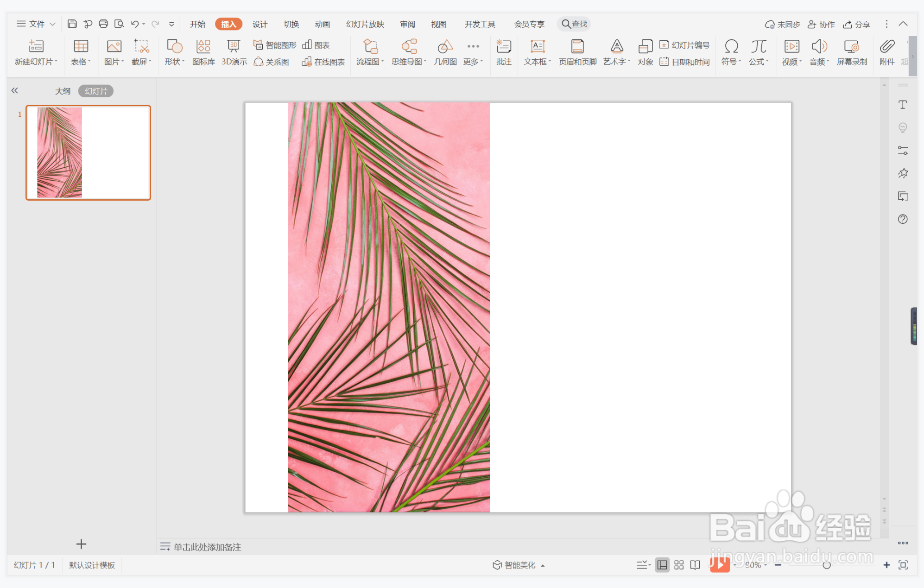Start slideshow with orange play button

(x=720, y=565)
